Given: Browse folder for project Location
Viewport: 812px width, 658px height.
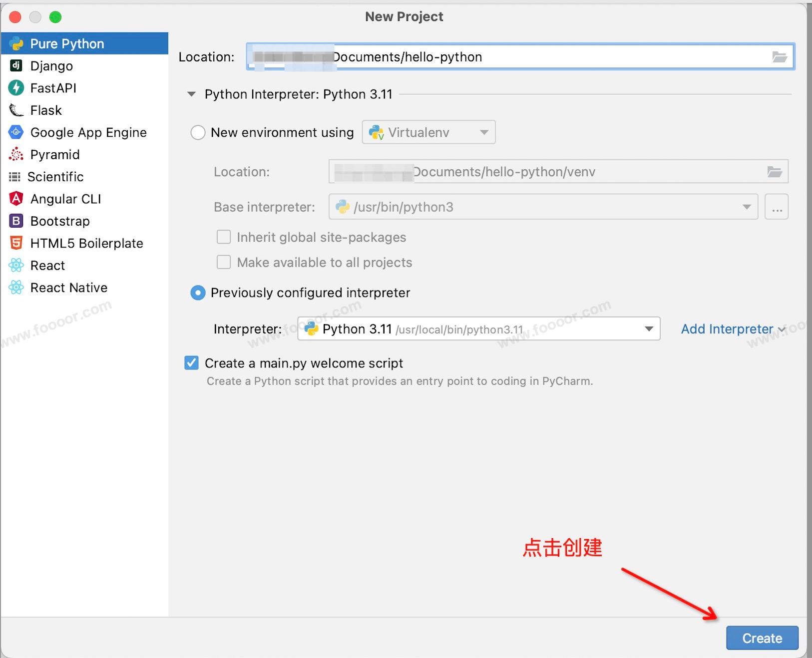Looking at the screenshot, I should pos(779,57).
